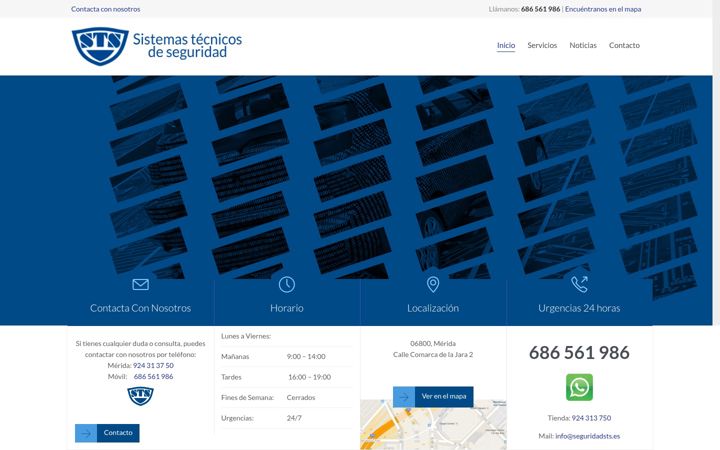Click the STS shield logo in header
Viewport: 720px width, 450px height.
click(x=100, y=46)
